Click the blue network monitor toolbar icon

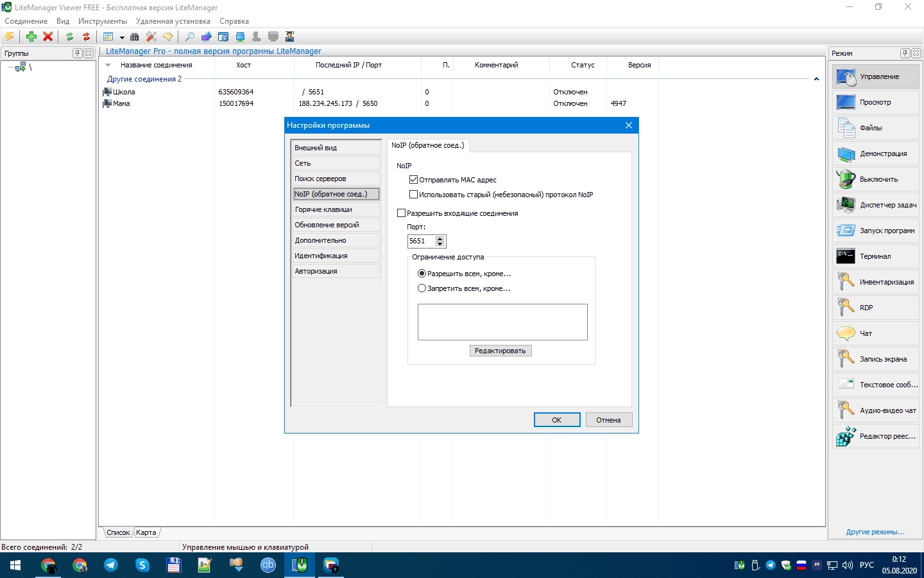(240, 37)
